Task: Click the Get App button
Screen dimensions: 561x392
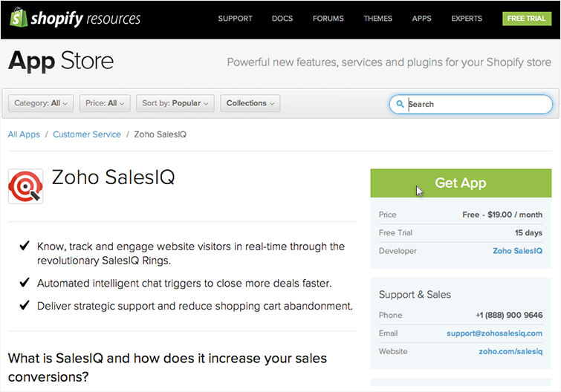Action: [x=461, y=183]
